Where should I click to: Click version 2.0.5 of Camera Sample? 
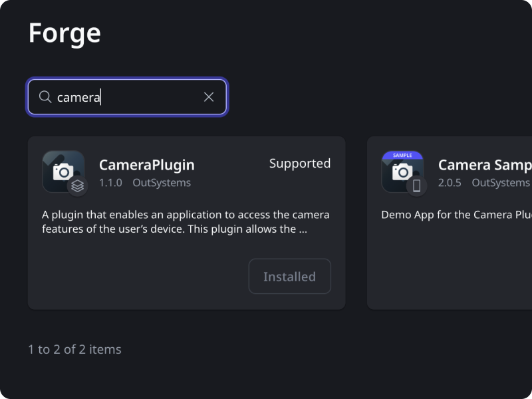click(450, 183)
